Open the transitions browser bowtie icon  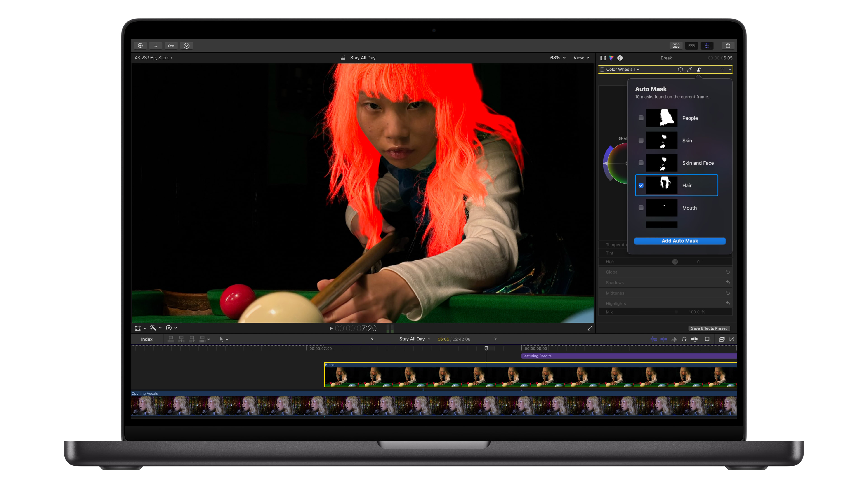[x=732, y=339]
